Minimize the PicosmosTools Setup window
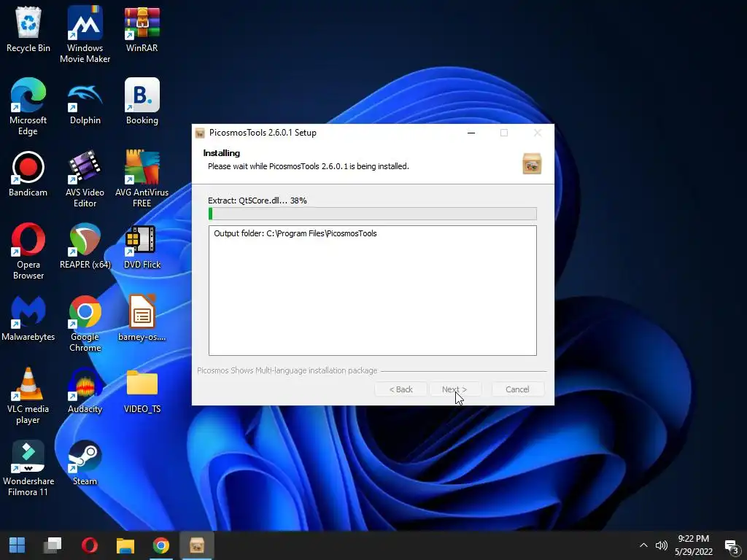 tap(471, 133)
